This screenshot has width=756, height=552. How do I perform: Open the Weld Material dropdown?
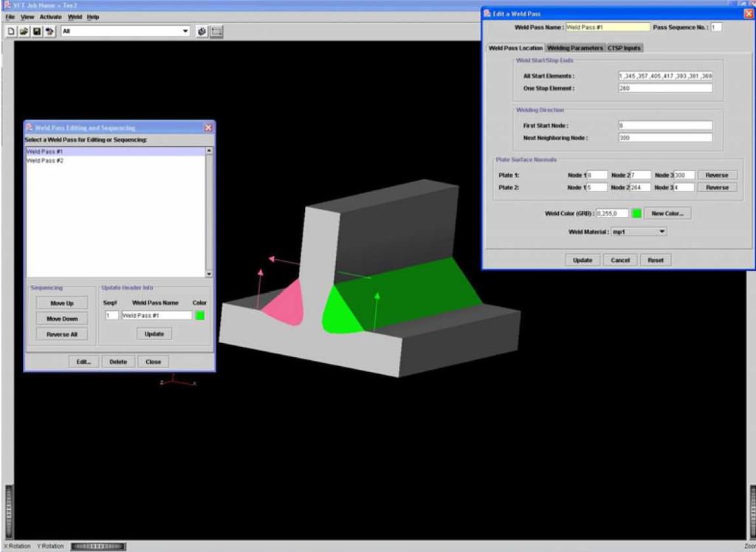pos(639,232)
